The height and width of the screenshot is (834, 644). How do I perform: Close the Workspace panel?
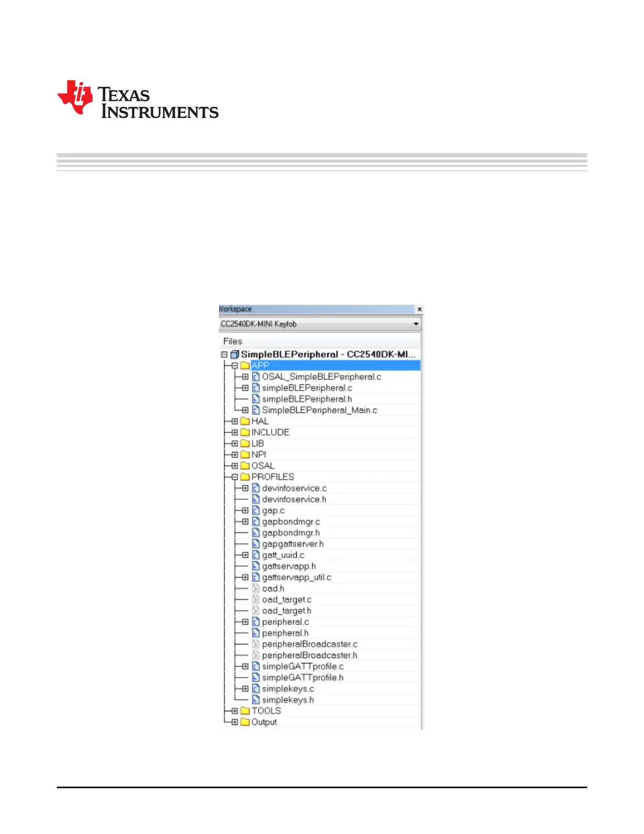coord(419,309)
